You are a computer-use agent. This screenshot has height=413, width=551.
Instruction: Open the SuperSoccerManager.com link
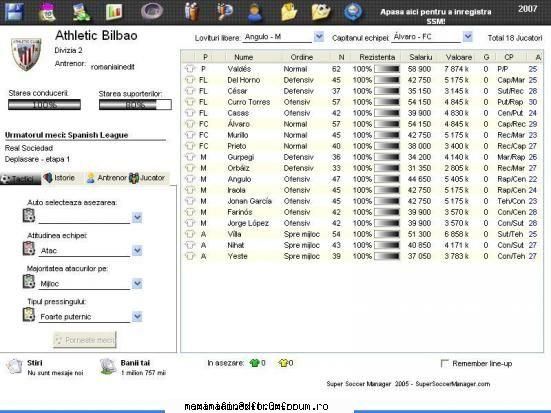[x=453, y=384]
